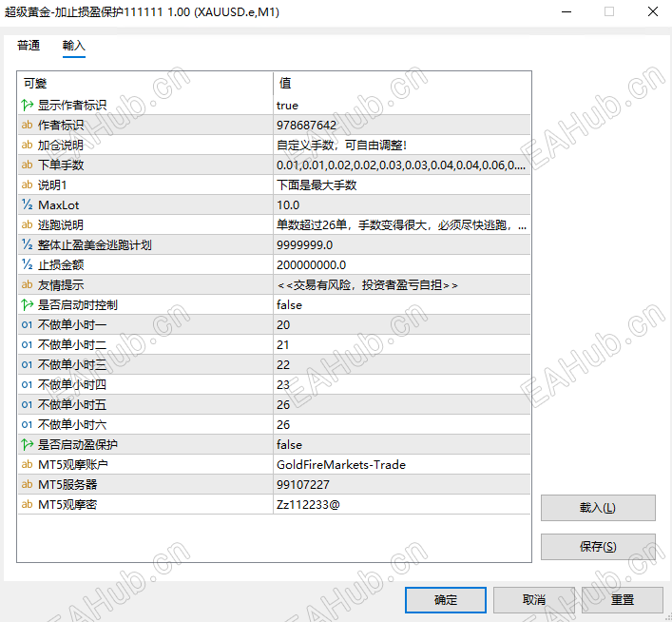Open the false value of 是否启动盈保护
Image resolution: width=672 pixels, height=622 pixels.
pyautogui.click(x=401, y=445)
